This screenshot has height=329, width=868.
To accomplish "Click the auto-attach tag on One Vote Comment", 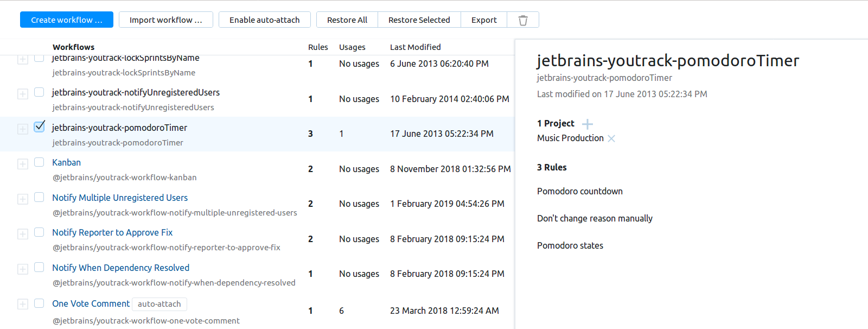I will (x=159, y=304).
